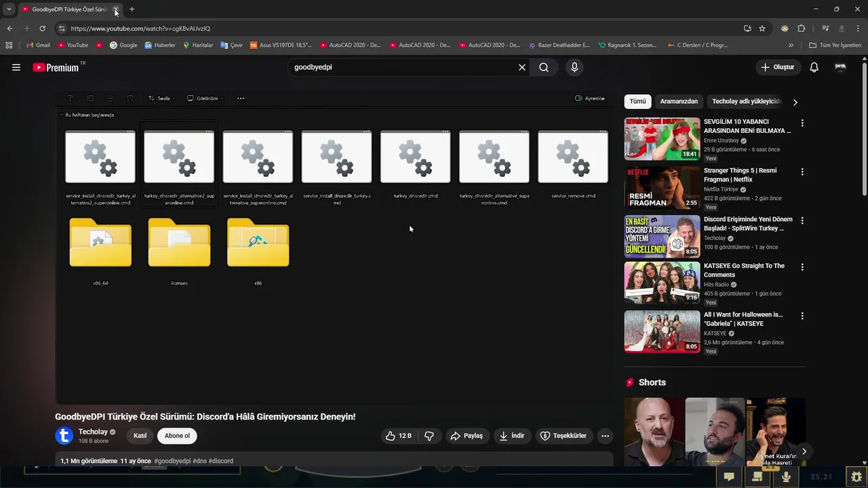This screenshot has width=868, height=488.
Task: Share the video with Paylaş
Action: [467, 436]
